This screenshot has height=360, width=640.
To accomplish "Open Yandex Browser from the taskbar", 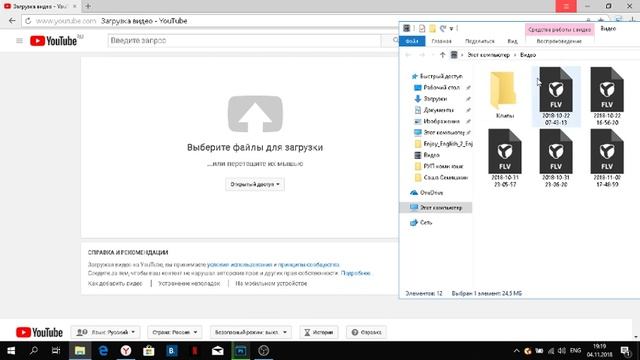I will pos(126,351).
